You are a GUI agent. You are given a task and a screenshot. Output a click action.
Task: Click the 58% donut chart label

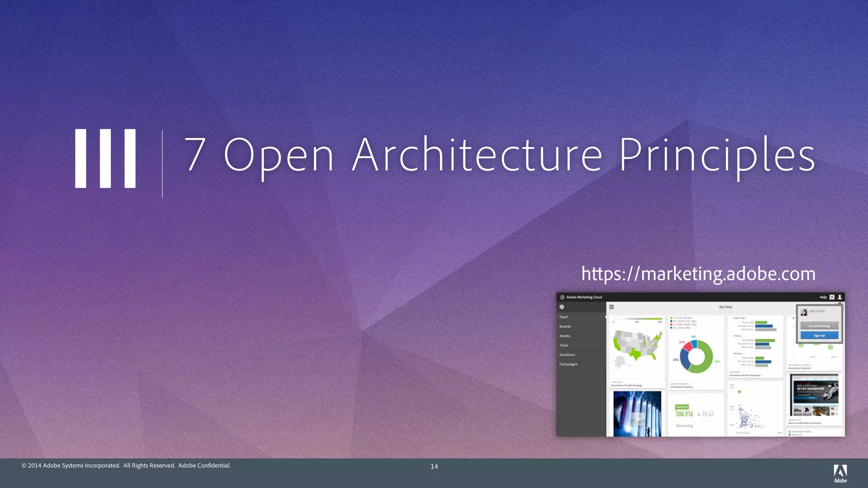pos(718,361)
